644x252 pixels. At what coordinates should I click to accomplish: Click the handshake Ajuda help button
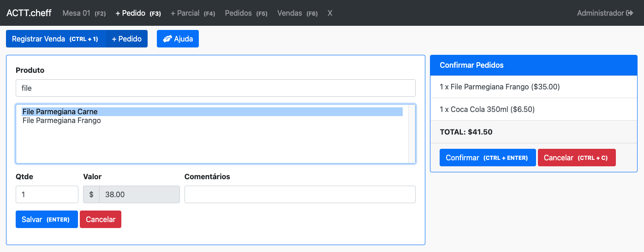[x=178, y=39]
